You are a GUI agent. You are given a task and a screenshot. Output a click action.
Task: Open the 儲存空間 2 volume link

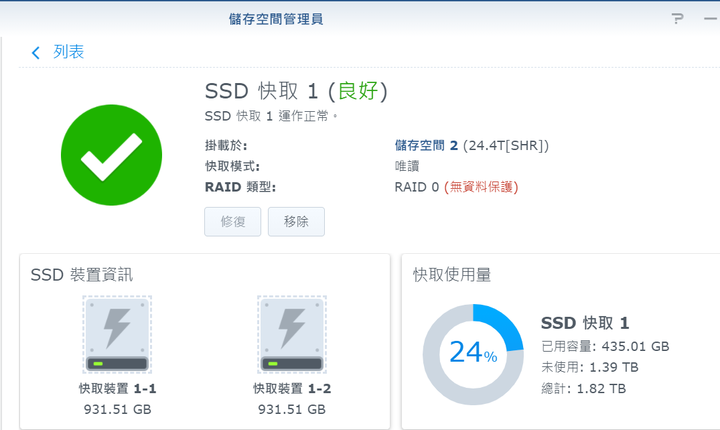pos(426,146)
